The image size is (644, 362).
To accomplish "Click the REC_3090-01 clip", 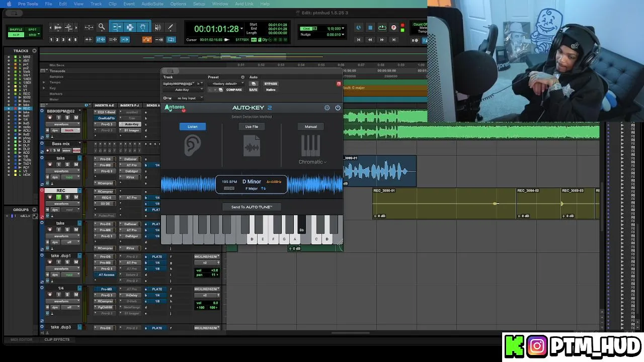I will [x=445, y=204].
